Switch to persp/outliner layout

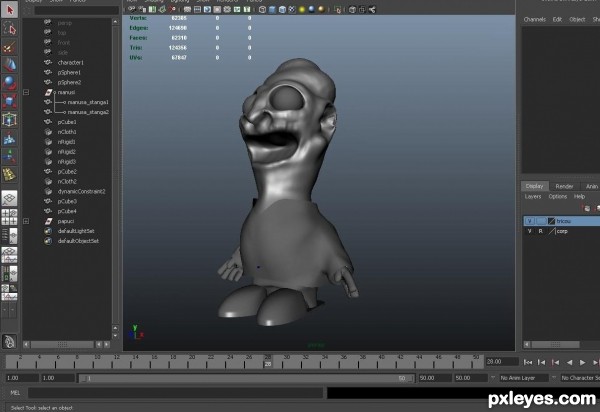9,236
